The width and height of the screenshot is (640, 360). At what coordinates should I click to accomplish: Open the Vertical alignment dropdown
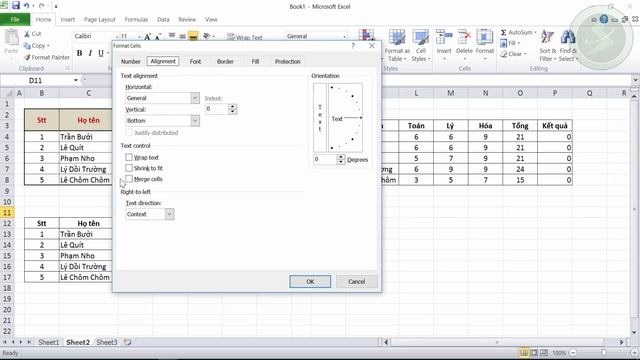point(195,120)
